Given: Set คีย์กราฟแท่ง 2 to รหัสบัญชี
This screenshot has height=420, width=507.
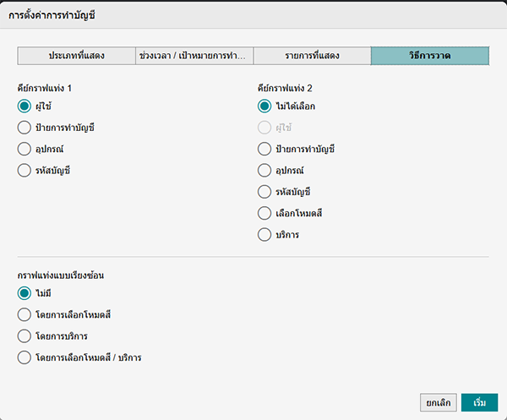Looking at the screenshot, I should pyautogui.click(x=264, y=192).
